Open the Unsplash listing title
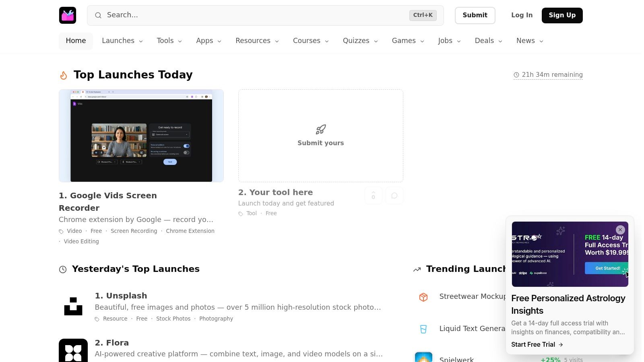Image resolution: width=644 pixels, height=362 pixels. [x=121, y=296]
